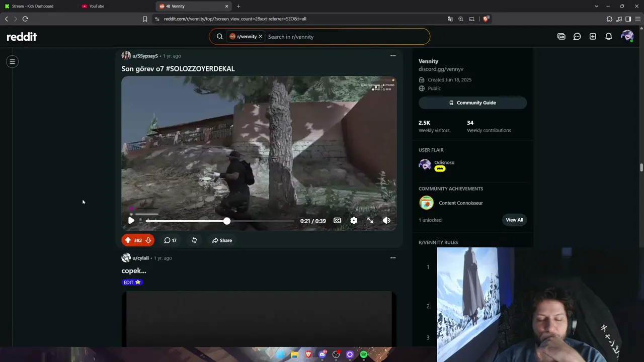Toggle the browser sidebar panel

pos(628,19)
